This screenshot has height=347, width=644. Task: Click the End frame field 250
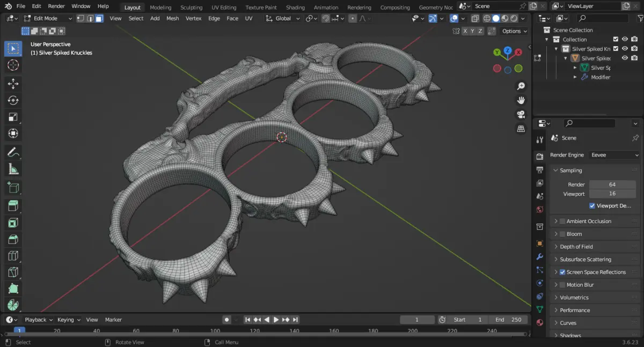click(508, 320)
